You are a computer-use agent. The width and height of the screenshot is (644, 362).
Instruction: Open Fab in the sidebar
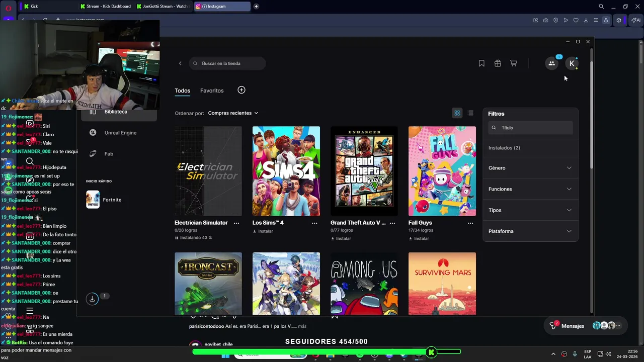119,154
